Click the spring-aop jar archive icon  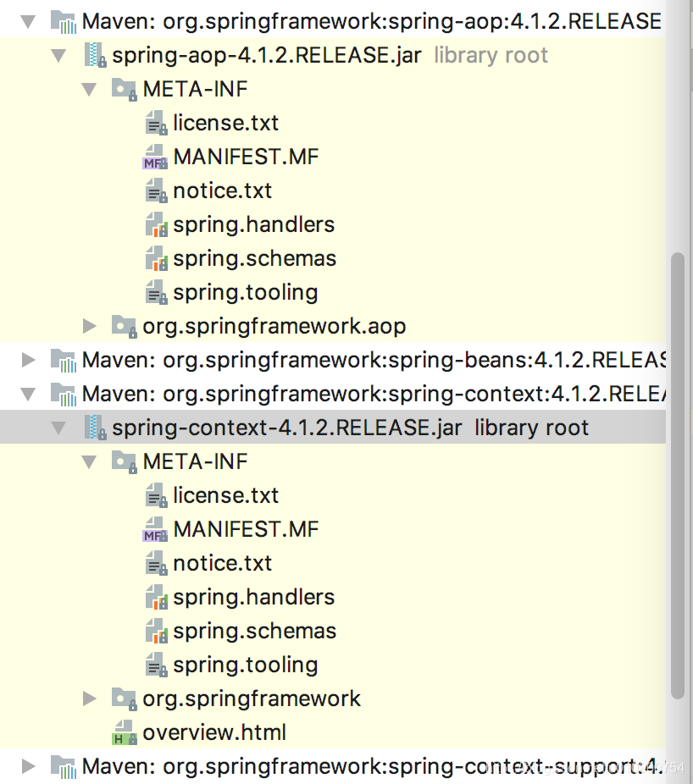tap(95, 55)
